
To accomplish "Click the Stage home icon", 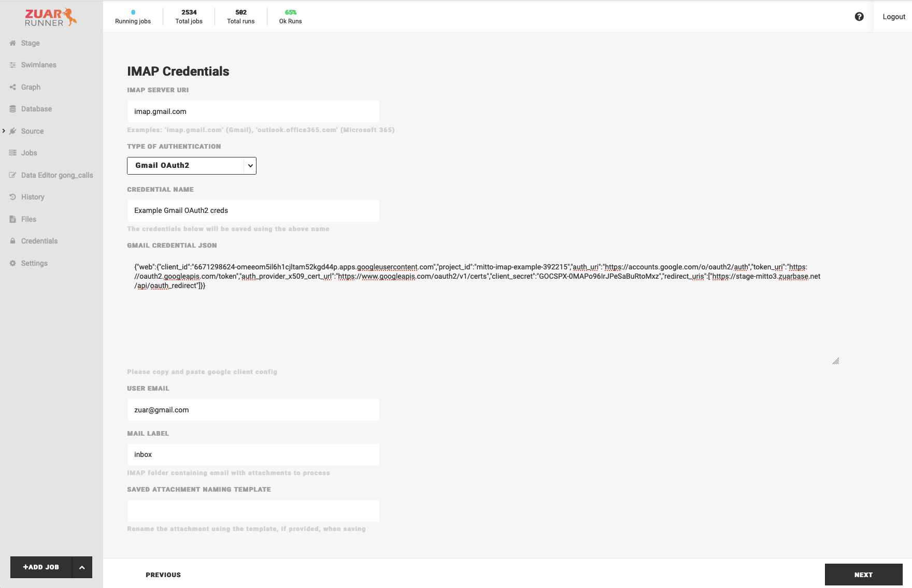I will click(x=12, y=43).
